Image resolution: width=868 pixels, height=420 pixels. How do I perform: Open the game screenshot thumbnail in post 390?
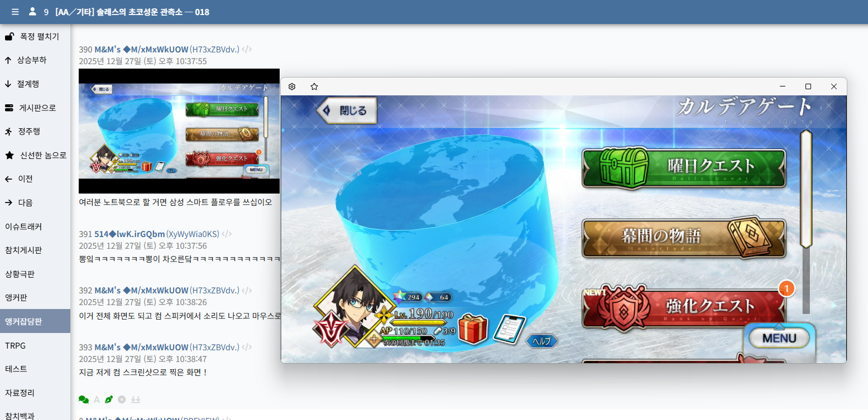point(179,131)
